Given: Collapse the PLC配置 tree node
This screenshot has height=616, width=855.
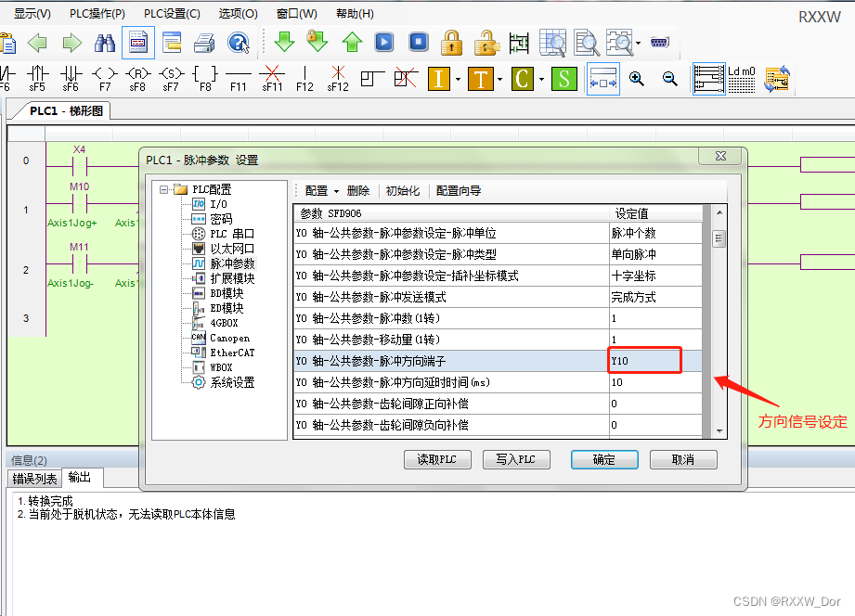Looking at the screenshot, I should (163, 189).
